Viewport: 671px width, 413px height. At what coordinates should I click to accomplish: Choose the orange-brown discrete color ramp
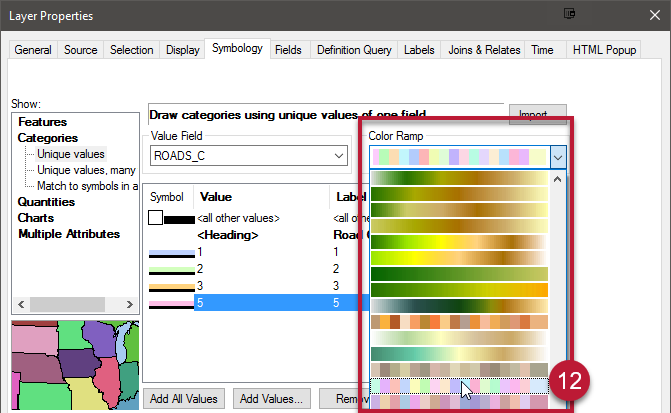coord(460,322)
